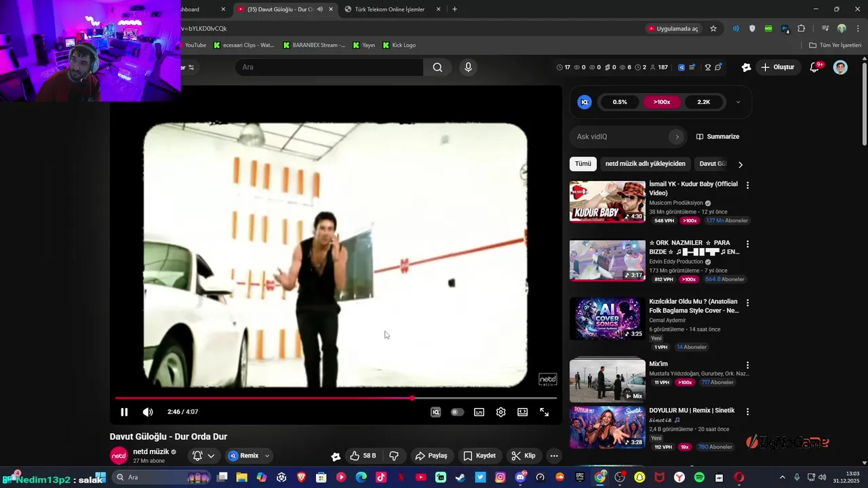The width and height of the screenshot is (868, 488).
Task: Open Kızılcıklar Oldu Mu video title
Action: [694, 306]
